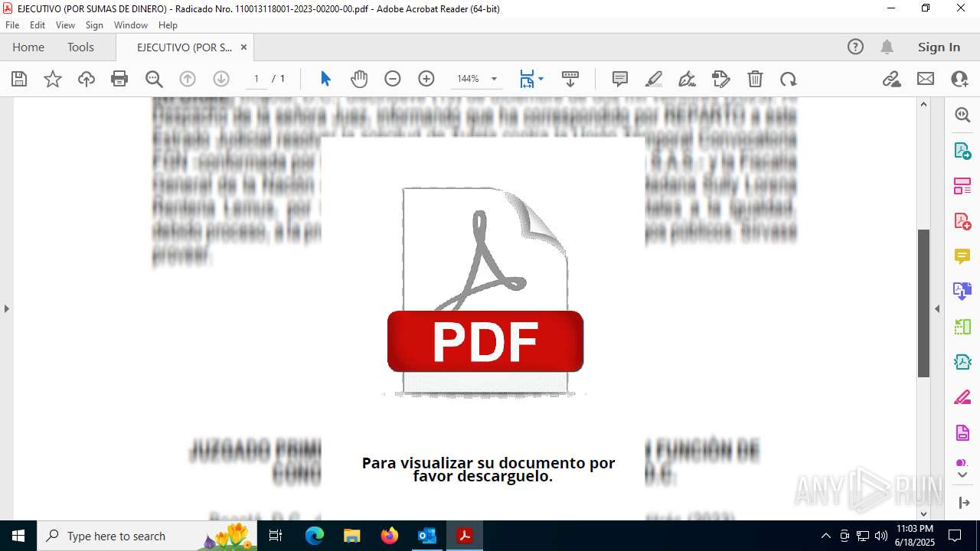Activate the Selection arrow tool
Image resolution: width=980 pixels, height=551 pixels.
point(325,79)
